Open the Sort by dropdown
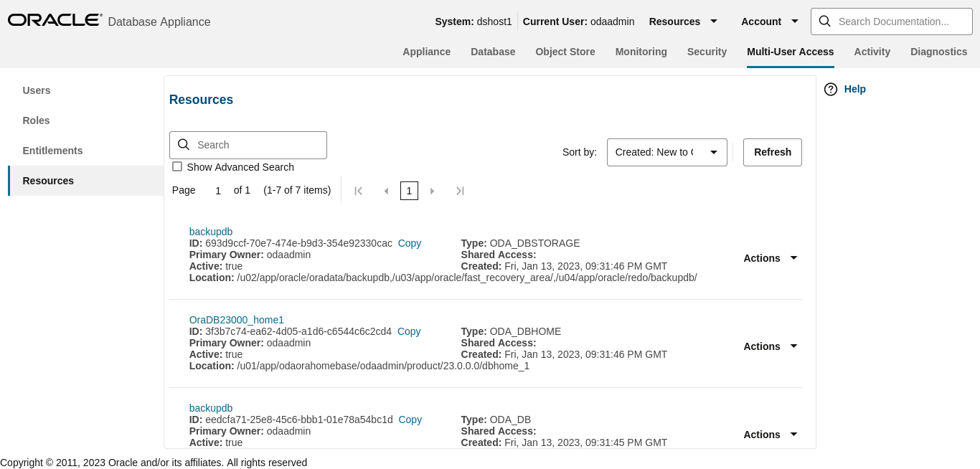This screenshot has height=469, width=980. pyautogui.click(x=666, y=152)
